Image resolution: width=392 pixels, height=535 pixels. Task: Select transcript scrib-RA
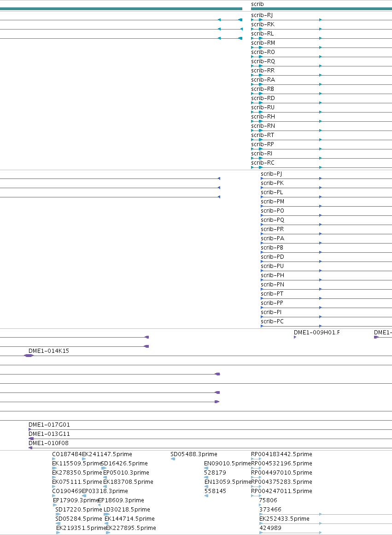263,79
